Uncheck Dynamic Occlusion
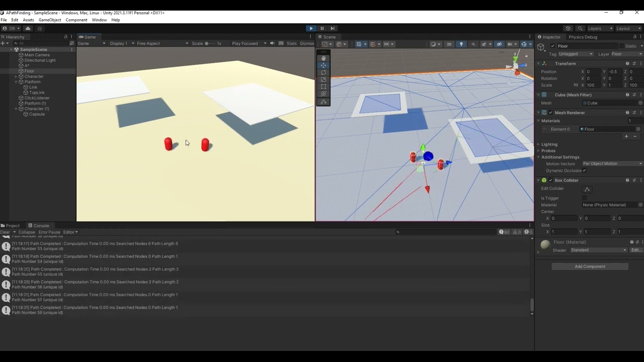The image size is (644, 362). pyautogui.click(x=585, y=170)
